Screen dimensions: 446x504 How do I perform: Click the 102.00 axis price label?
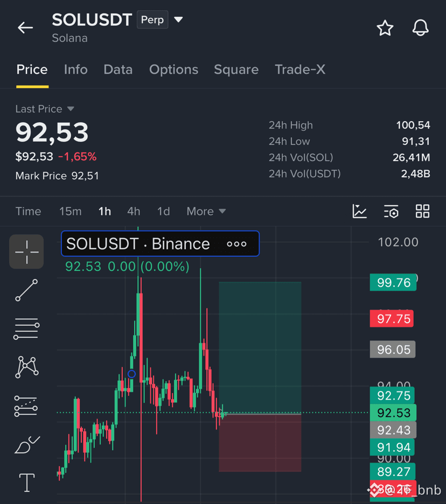(398, 242)
